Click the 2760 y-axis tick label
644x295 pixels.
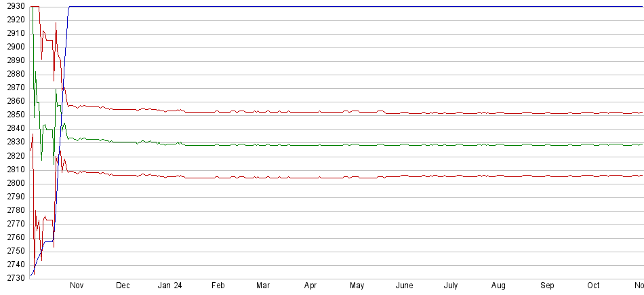click(14, 238)
